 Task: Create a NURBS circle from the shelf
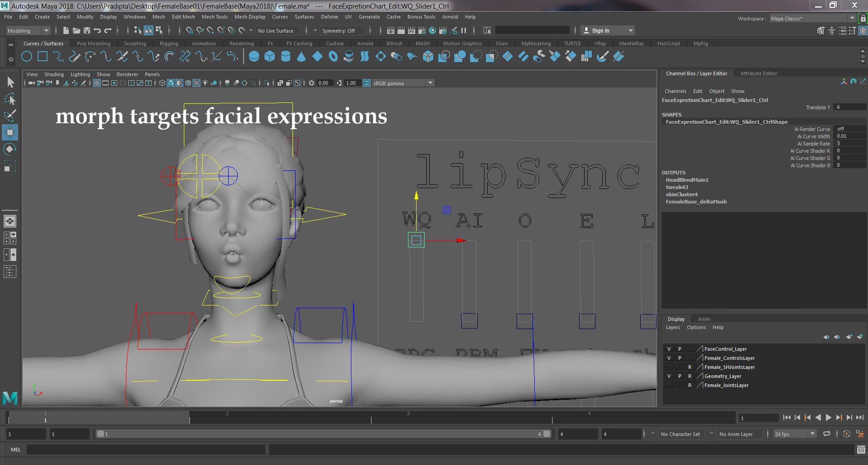[27, 57]
